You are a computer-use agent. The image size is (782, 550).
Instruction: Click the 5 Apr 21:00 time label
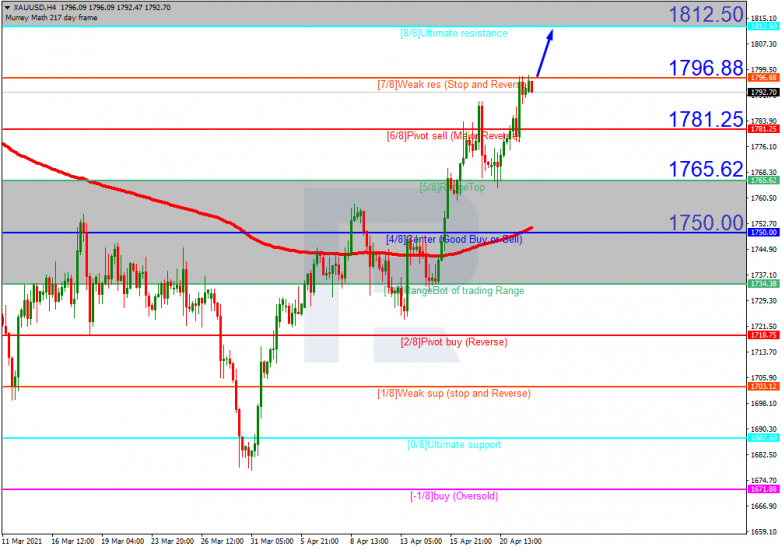(319, 542)
